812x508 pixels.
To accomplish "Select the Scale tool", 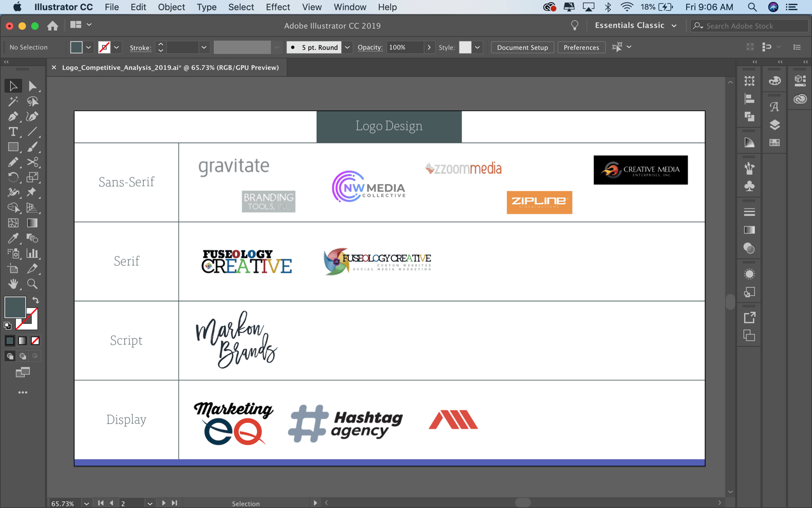I will (x=32, y=177).
